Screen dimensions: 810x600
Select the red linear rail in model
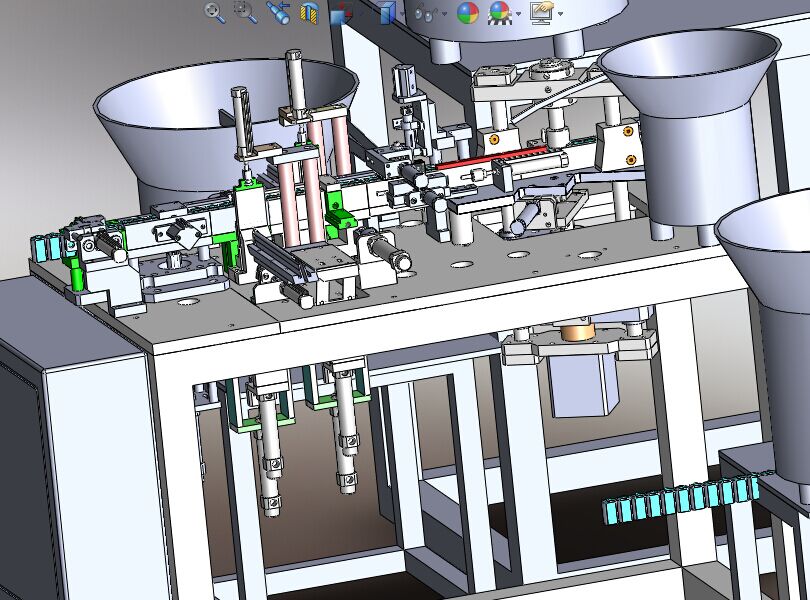pos(492,158)
